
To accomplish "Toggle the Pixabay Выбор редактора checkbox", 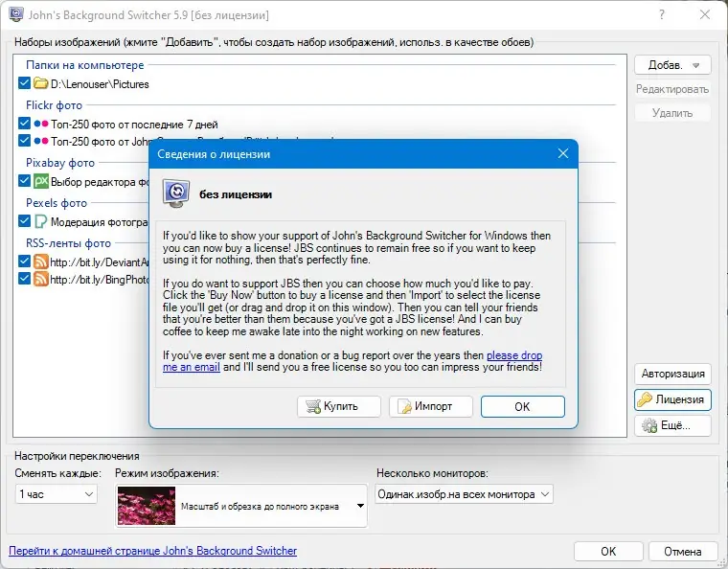I will tap(24, 180).
